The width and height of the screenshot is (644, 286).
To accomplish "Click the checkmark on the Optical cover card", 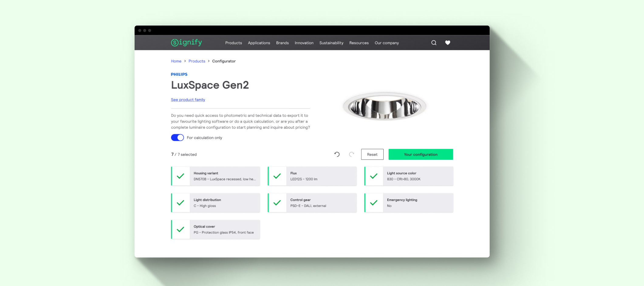I will click(x=181, y=229).
